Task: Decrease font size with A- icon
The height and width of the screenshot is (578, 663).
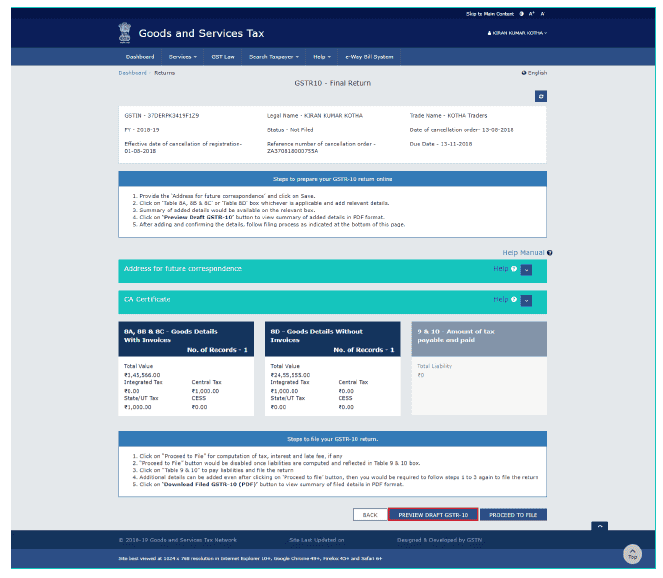Action: [542, 14]
